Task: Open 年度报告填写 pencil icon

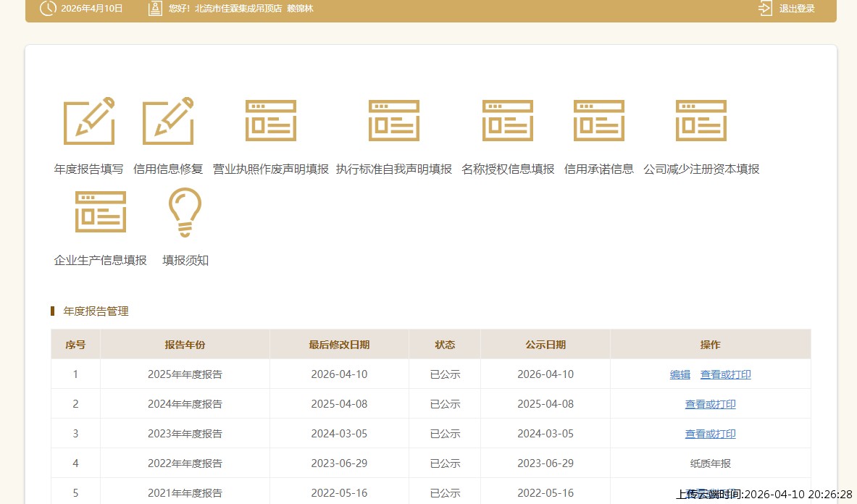Action: (89, 120)
